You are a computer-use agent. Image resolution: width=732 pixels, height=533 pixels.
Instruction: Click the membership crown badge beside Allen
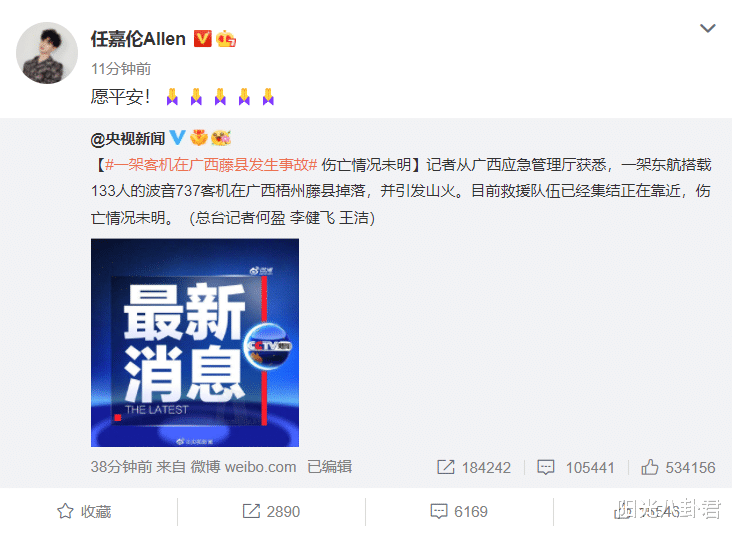point(226,39)
